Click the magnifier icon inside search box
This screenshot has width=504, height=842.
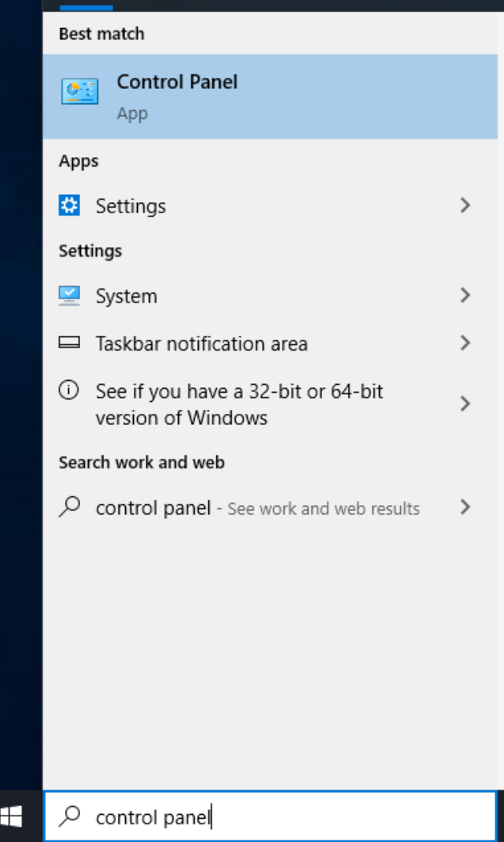(x=70, y=816)
